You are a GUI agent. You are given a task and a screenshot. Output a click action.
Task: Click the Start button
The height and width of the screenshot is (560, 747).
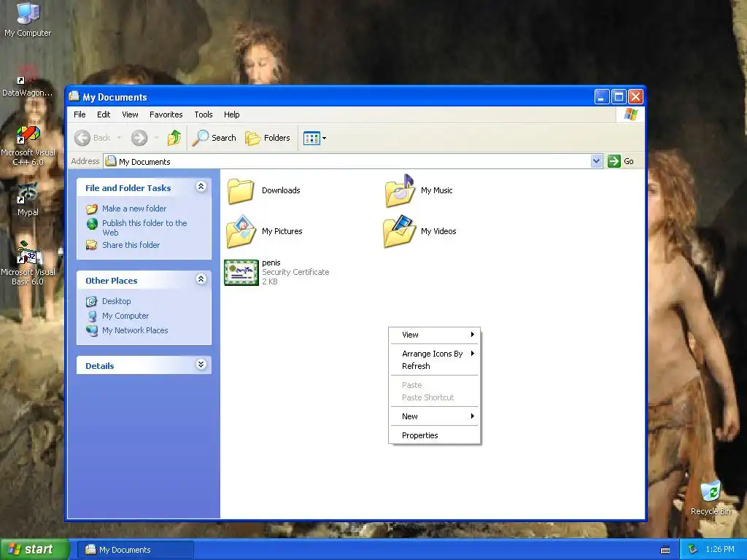coord(34,550)
